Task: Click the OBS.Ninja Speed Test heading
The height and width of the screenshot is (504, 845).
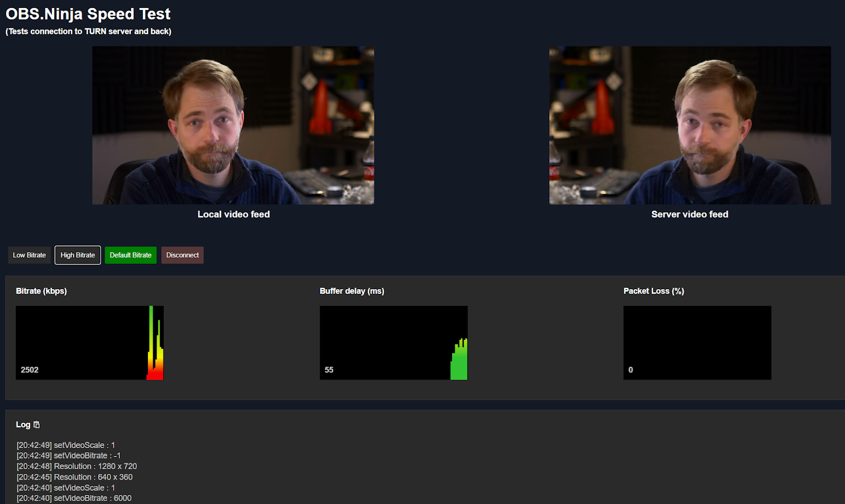Action: click(88, 14)
